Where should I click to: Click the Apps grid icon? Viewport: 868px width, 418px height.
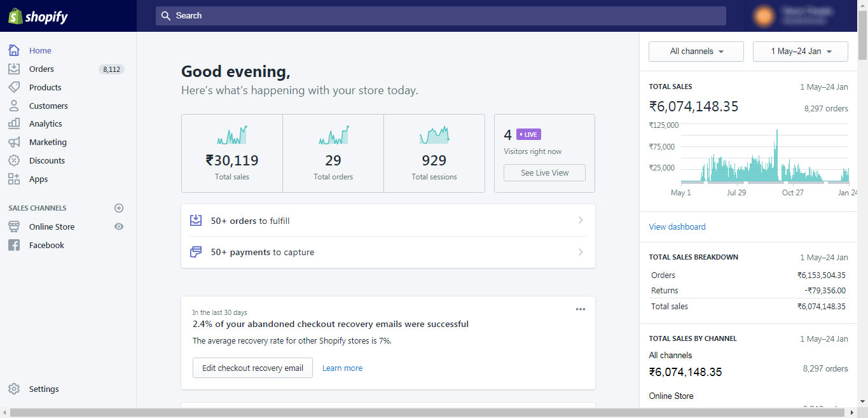click(14, 179)
